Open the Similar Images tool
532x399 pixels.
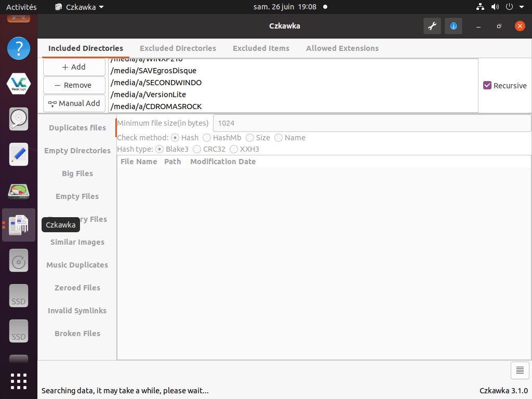pos(77,242)
